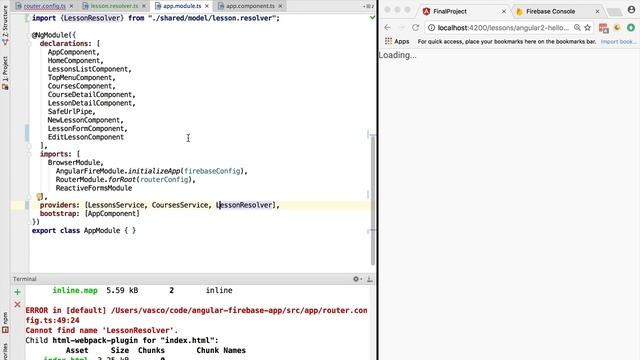This screenshot has width=640, height=360.
Task: Open the Terminal panel settings gear
Action: click(357, 279)
